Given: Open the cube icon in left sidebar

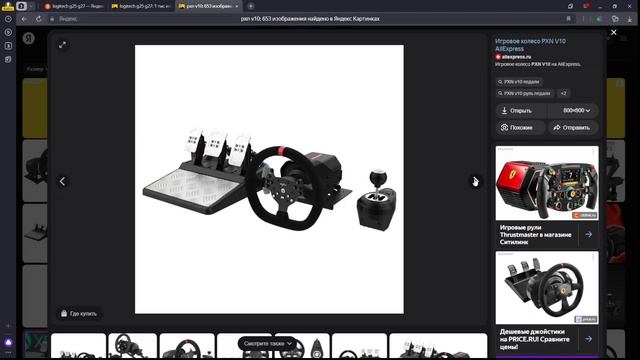Looking at the screenshot, I should [8, 60].
